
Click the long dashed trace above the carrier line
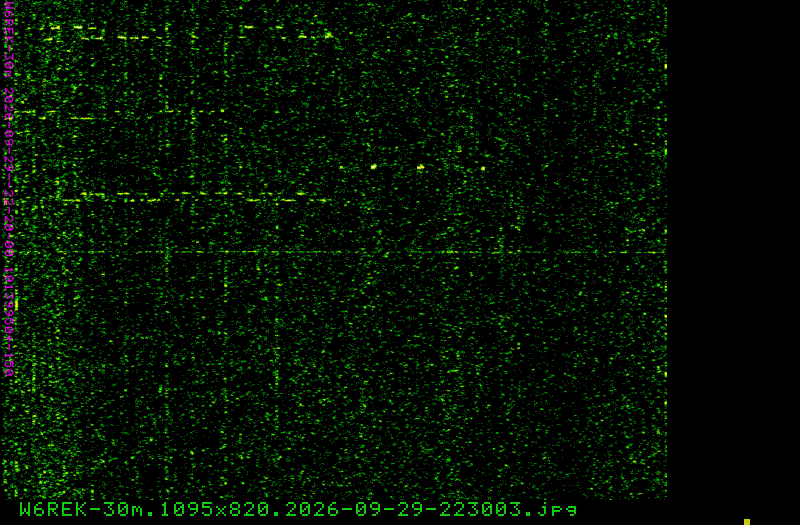pyautogui.click(x=196, y=197)
